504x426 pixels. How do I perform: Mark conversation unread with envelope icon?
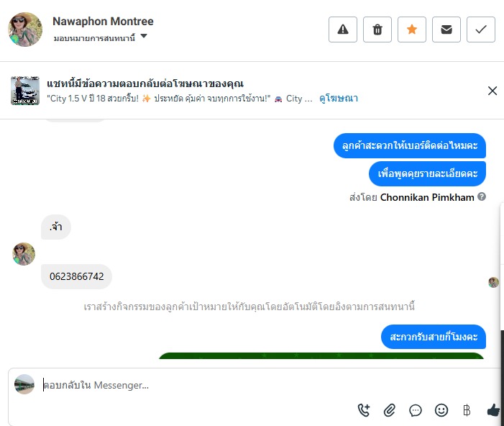[x=446, y=30]
